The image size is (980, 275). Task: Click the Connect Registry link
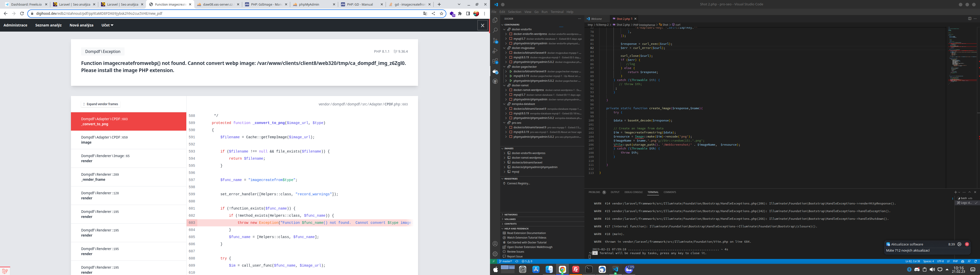pos(518,183)
